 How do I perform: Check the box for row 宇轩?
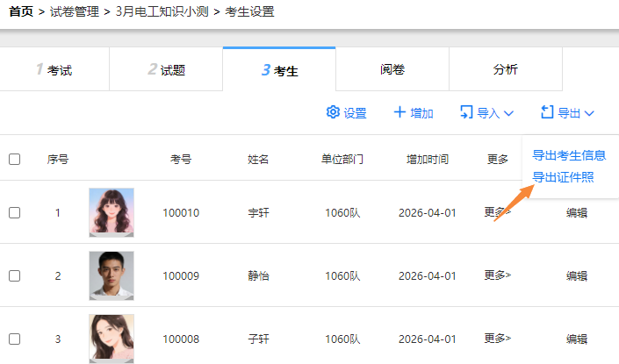pos(15,212)
